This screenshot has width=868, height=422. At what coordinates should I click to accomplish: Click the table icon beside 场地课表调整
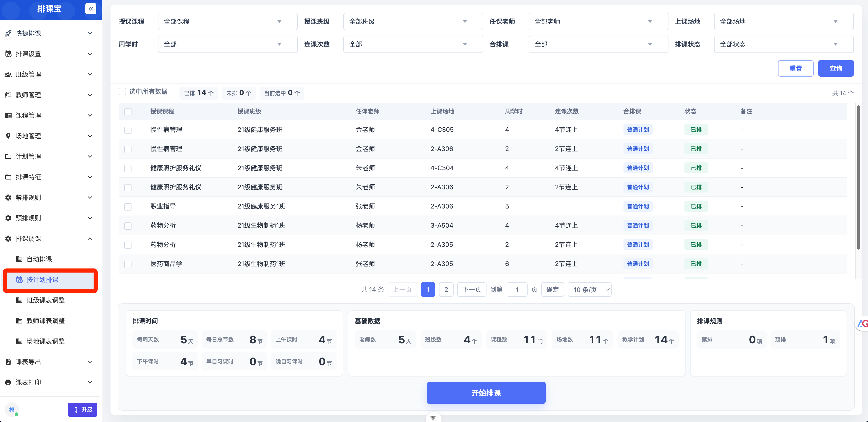tap(19, 341)
